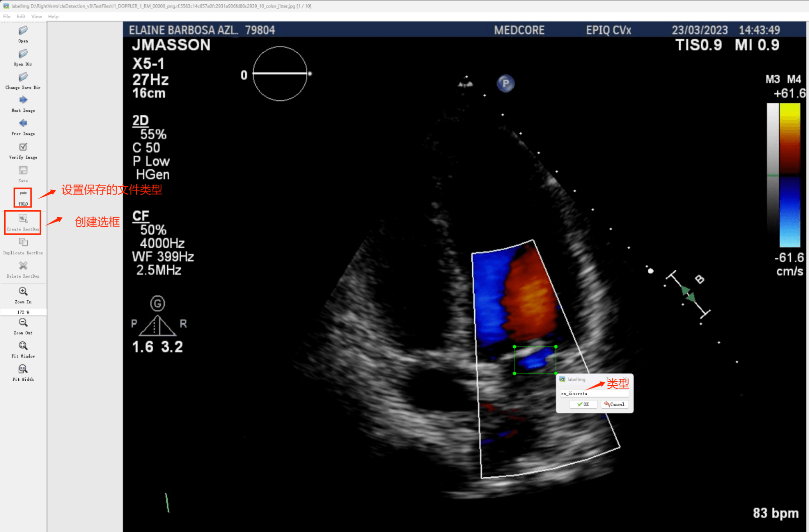Click the Zoom Out magnifier
The width and height of the screenshot is (809, 532).
point(23,323)
